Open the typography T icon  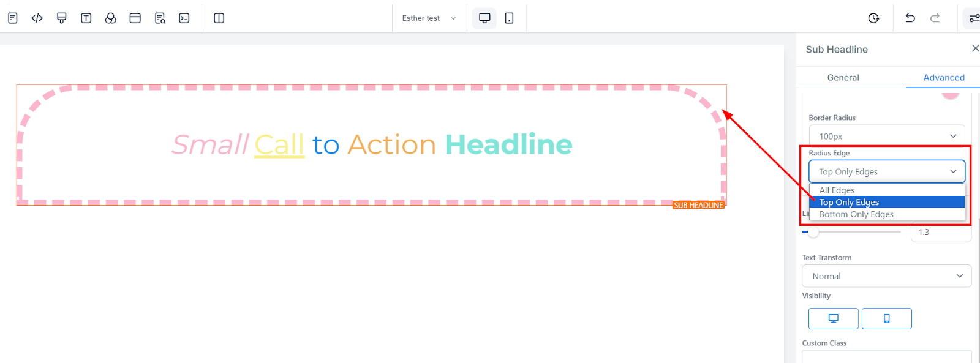[86, 18]
